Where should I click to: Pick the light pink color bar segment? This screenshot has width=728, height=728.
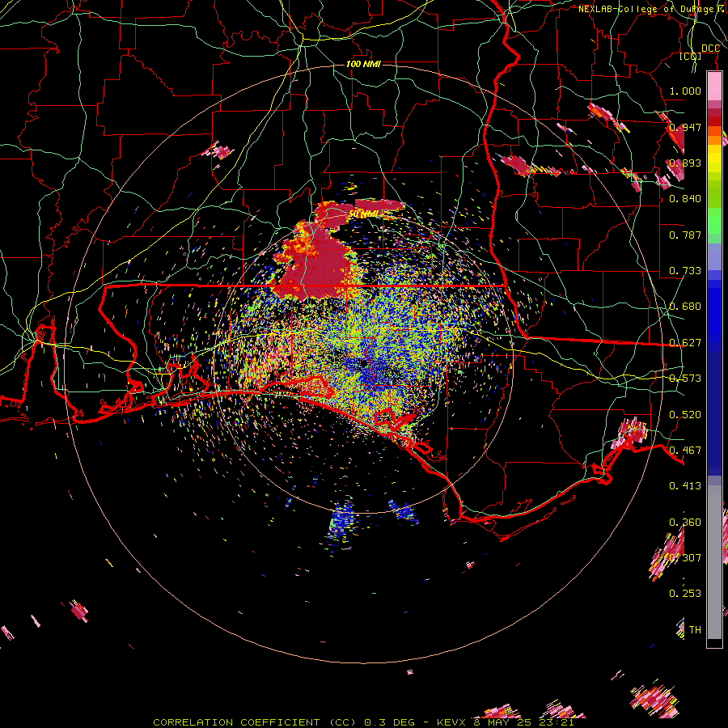(714, 87)
